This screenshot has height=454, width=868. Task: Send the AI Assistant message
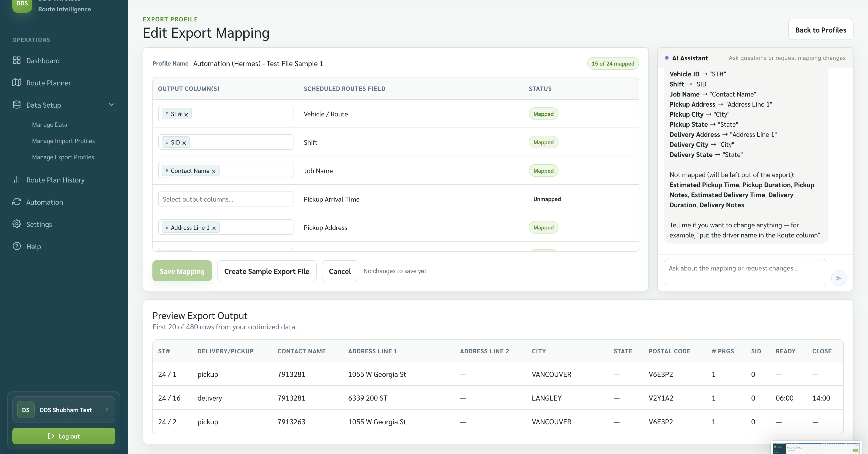839,278
